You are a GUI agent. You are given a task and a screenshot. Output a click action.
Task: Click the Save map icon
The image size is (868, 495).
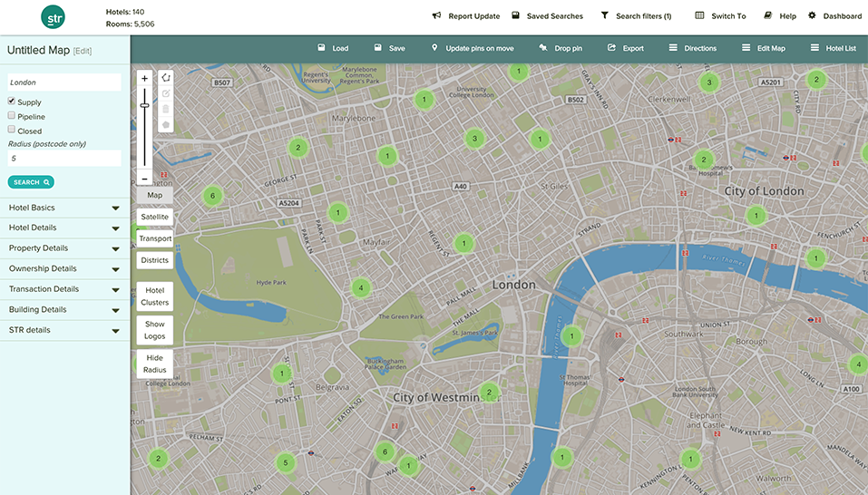(378, 48)
